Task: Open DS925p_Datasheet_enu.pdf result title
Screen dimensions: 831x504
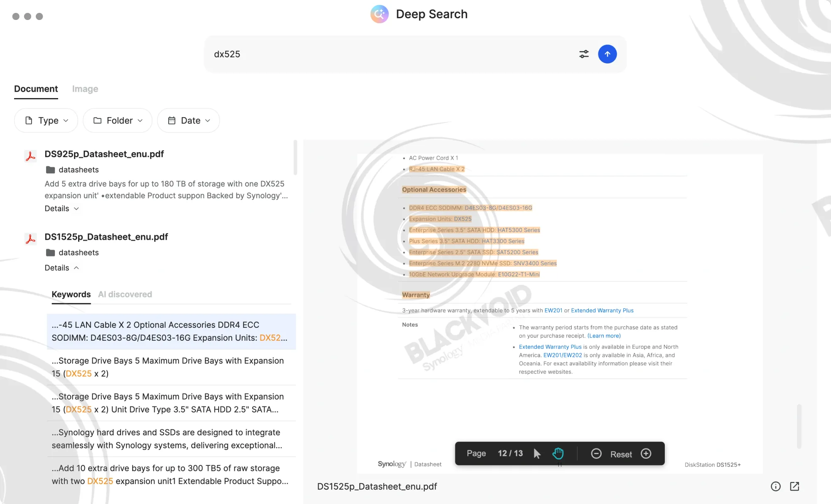Action: pos(104,154)
